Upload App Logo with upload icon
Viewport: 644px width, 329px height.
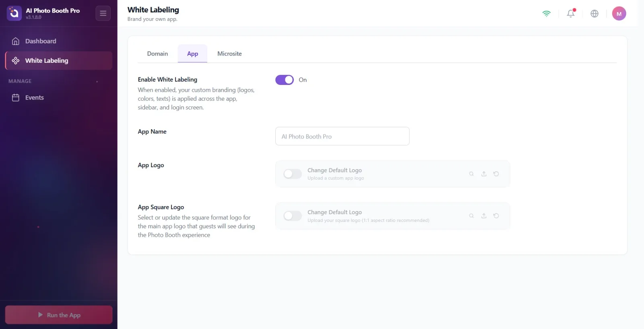(484, 174)
